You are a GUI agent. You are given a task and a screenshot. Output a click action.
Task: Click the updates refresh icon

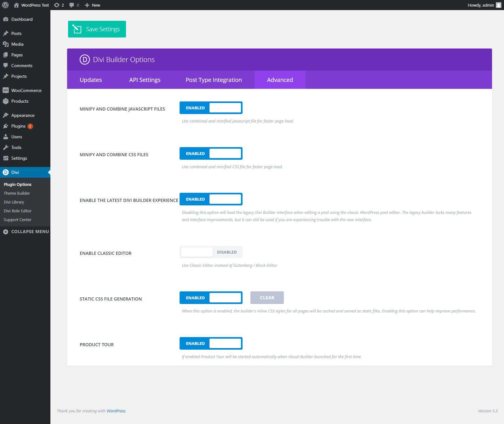coord(57,5)
